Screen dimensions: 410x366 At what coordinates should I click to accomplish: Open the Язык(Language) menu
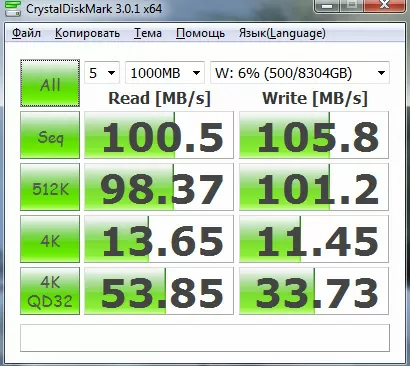[x=282, y=33]
